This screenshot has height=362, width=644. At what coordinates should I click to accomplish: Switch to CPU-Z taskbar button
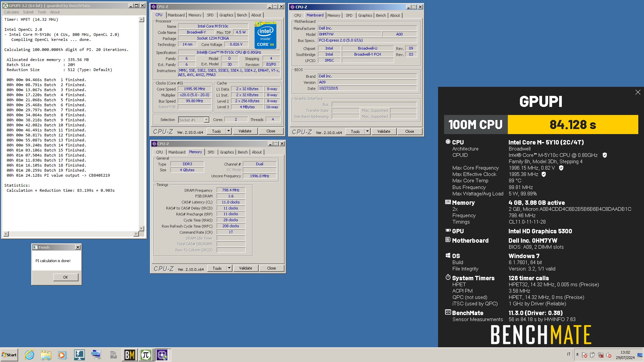pos(162,355)
